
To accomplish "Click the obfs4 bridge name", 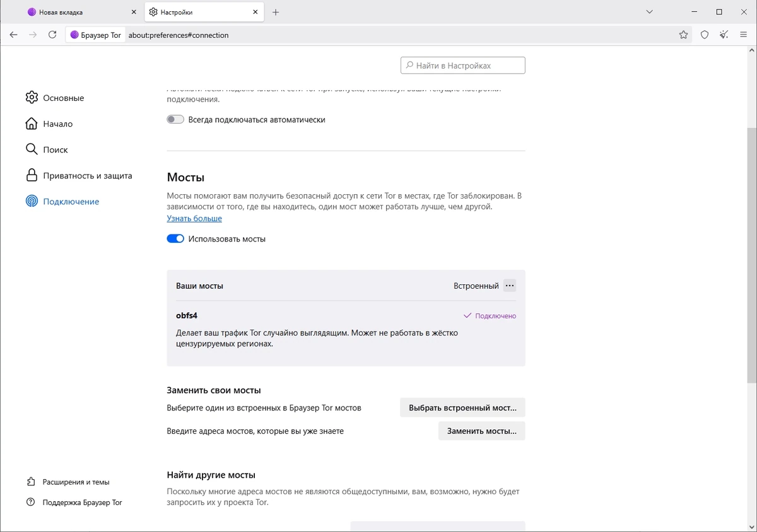I will (187, 315).
